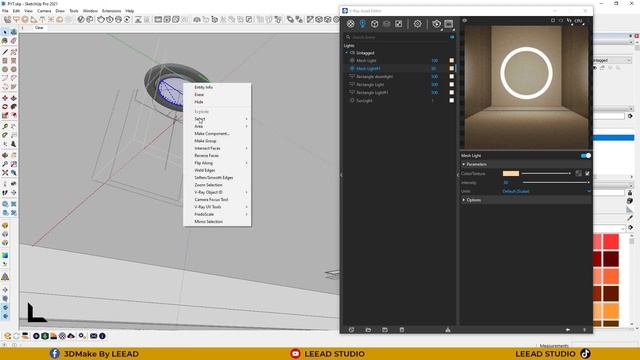Toggle the texture enable checkbox
640x360 pixels.
click(587, 173)
